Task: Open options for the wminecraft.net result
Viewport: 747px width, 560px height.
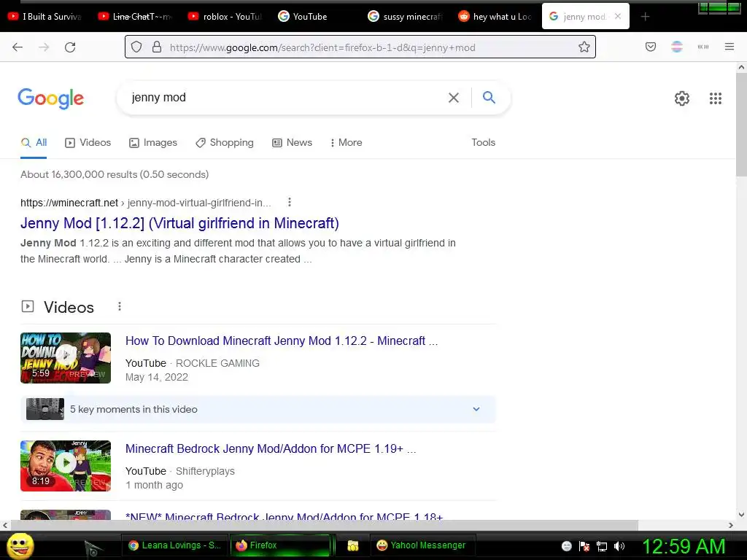Action: pos(289,203)
